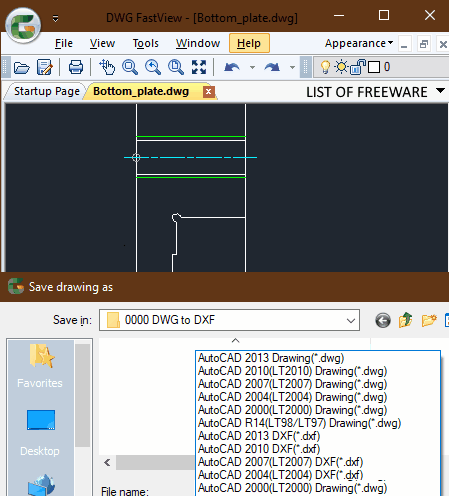This screenshot has height=496, width=449.
Task: Toggle the layer lock padlock icon
Action: [x=358, y=67]
